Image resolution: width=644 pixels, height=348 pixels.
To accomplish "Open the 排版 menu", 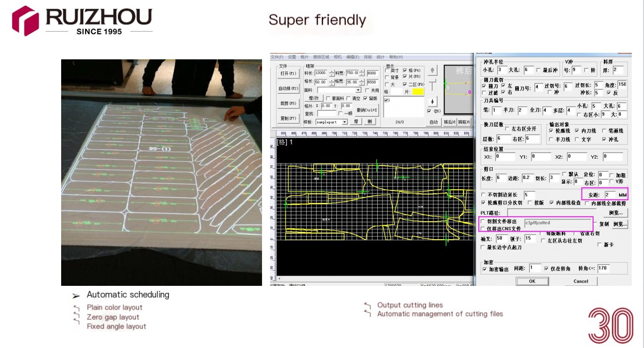I will [367, 57].
